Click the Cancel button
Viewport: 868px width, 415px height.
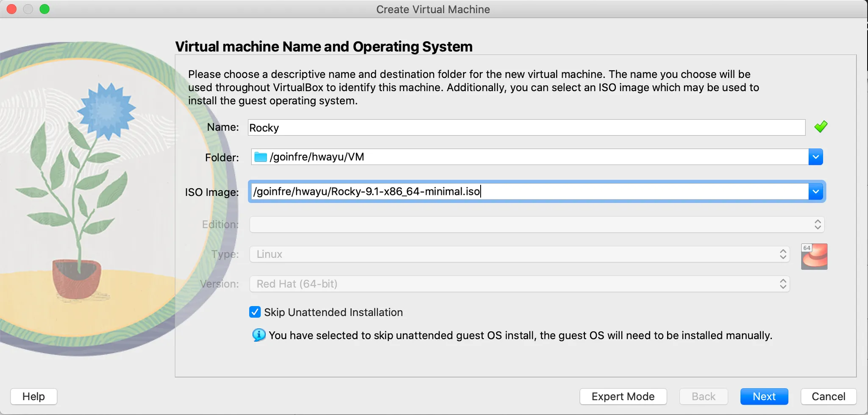click(x=828, y=396)
